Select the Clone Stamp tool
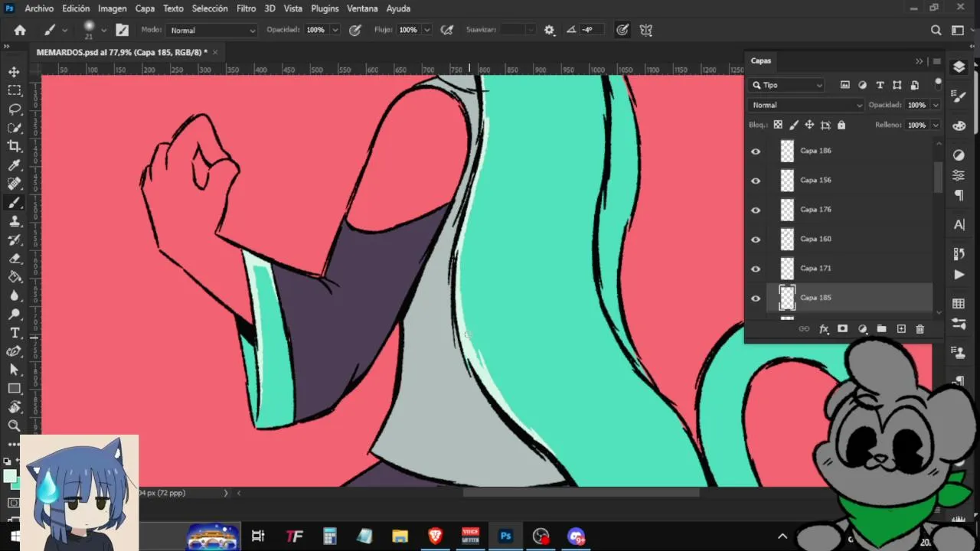980x551 pixels. [14, 221]
